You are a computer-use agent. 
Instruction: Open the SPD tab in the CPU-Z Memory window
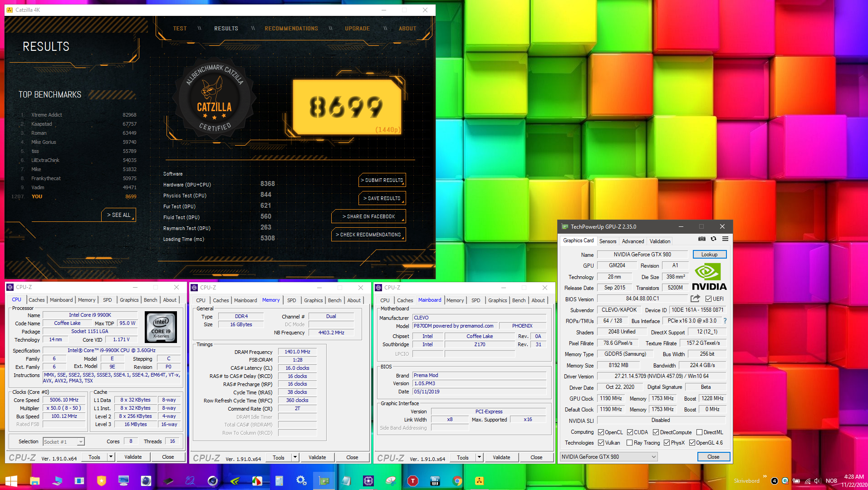click(291, 300)
